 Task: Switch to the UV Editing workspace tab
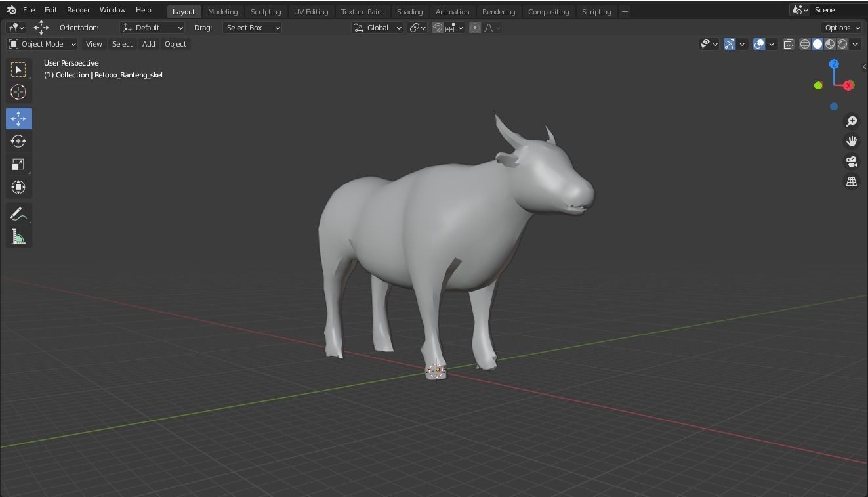(311, 12)
